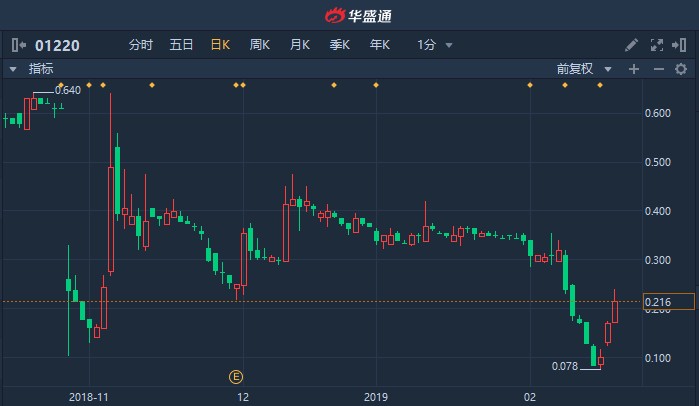Open the 1分 interval dropdown

[x=435, y=45]
